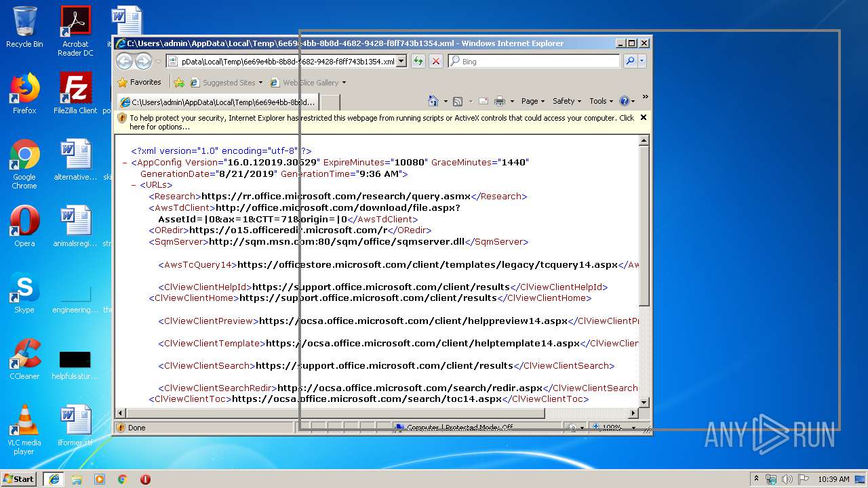Collapse the AppConfig XML node
The width and height of the screenshot is (868, 488).
coord(125,163)
